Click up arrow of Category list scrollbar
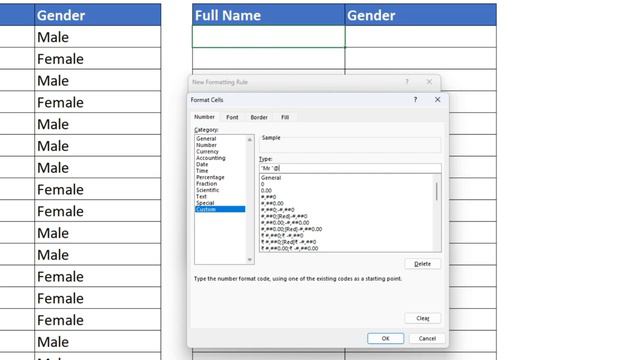 250,140
